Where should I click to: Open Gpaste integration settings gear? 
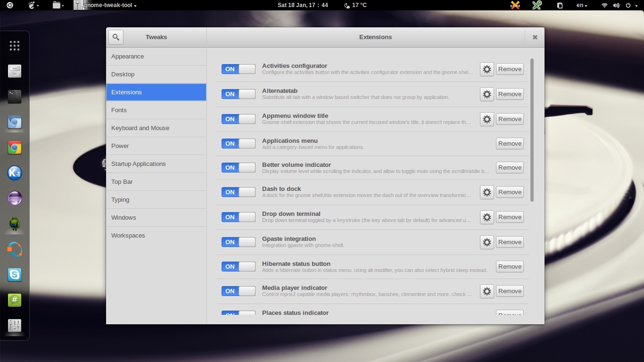[487, 242]
